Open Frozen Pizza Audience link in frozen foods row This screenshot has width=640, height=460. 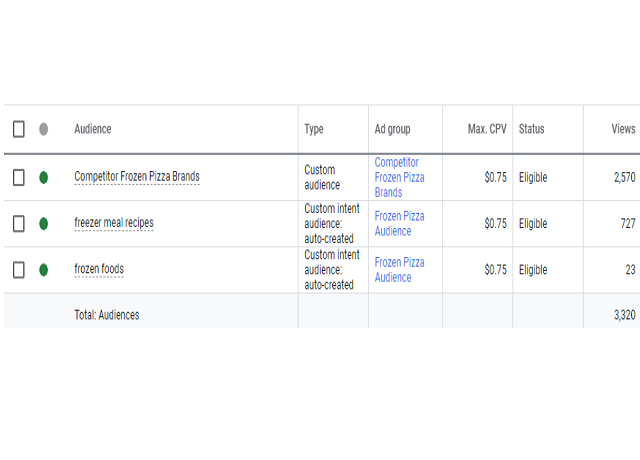tap(399, 270)
